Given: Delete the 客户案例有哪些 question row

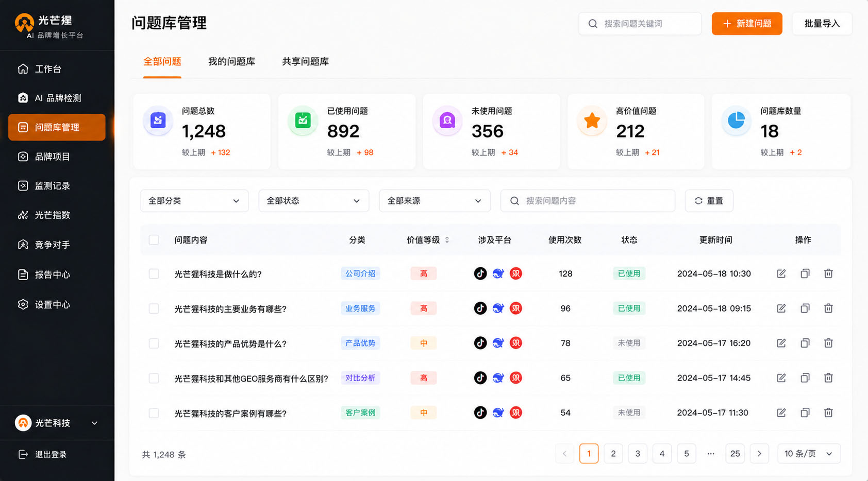Looking at the screenshot, I should click(x=828, y=413).
